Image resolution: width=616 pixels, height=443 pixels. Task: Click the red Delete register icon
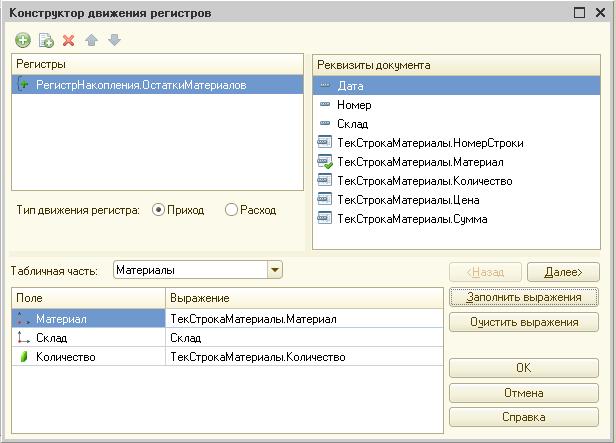pyautogui.click(x=69, y=40)
